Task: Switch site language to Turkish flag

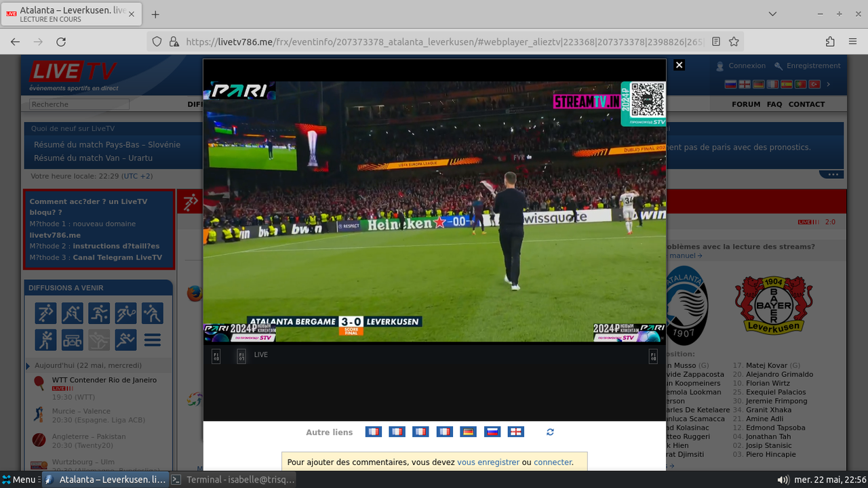Action: pos(814,84)
